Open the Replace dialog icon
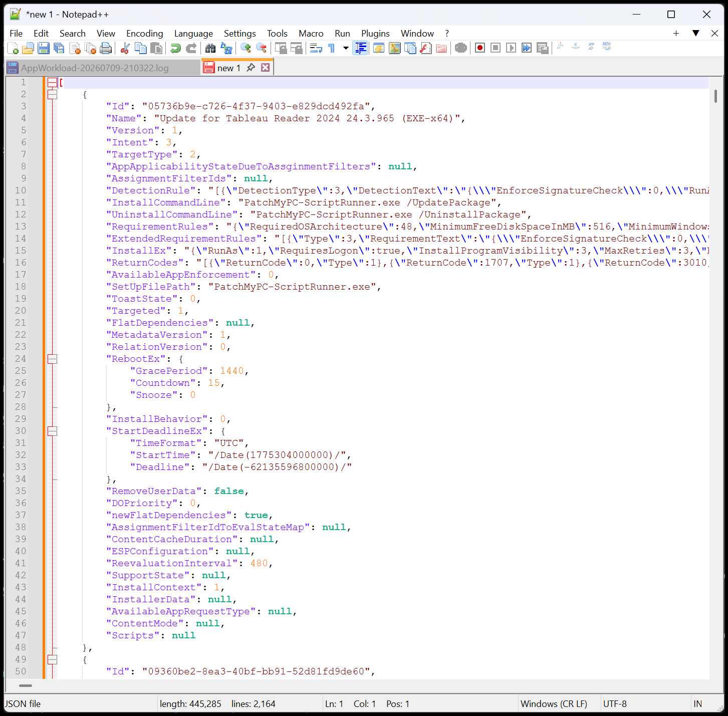The width and height of the screenshot is (728, 716). click(226, 48)
